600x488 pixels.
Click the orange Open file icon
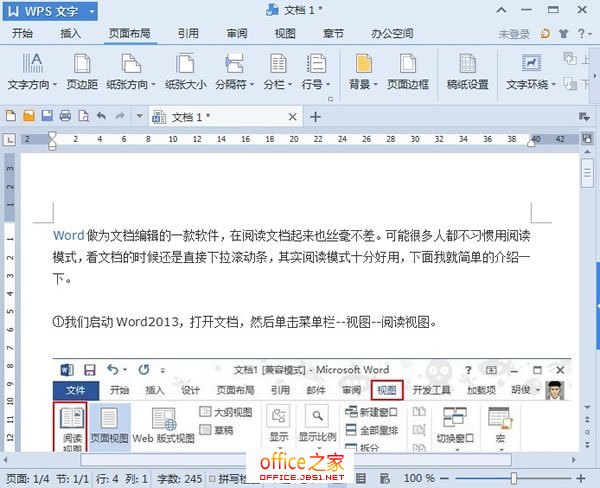tap(29, 116)
